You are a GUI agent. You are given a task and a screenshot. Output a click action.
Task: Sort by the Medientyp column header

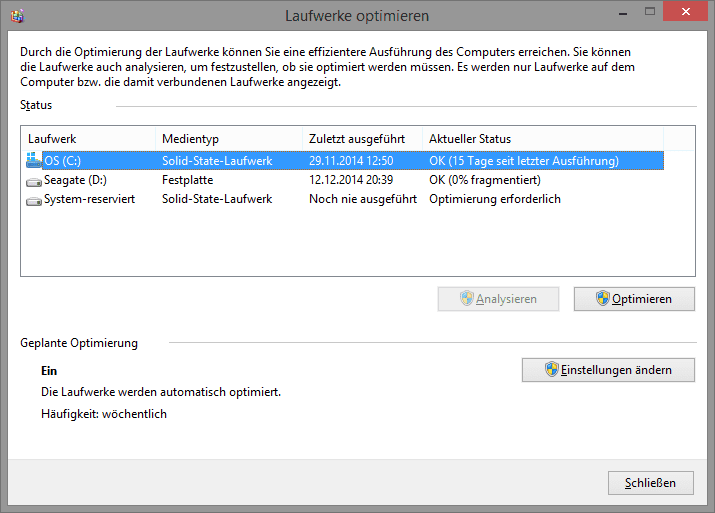tap(229, 139)
